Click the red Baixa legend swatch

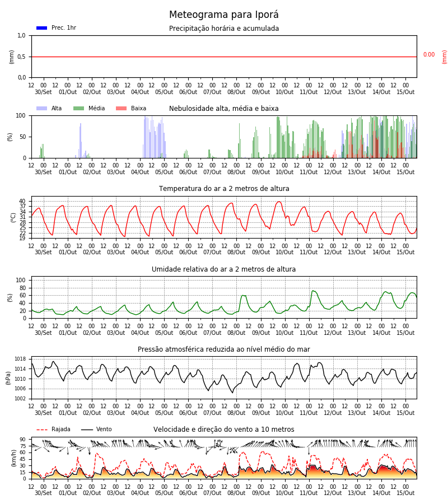point(121,108)
